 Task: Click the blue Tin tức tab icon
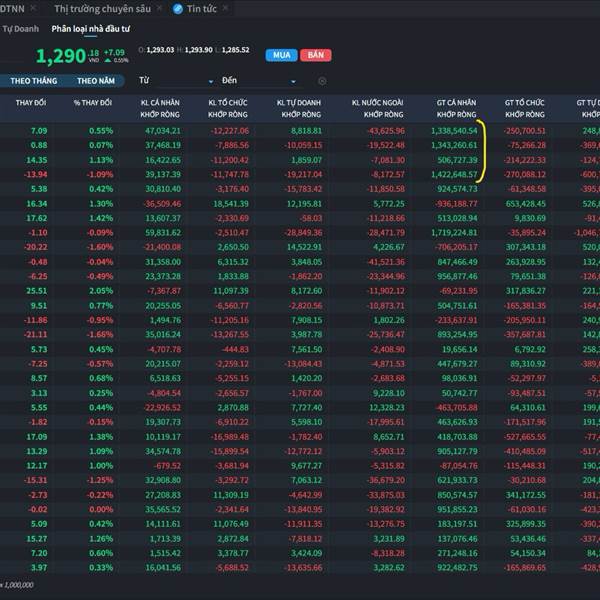178,9
